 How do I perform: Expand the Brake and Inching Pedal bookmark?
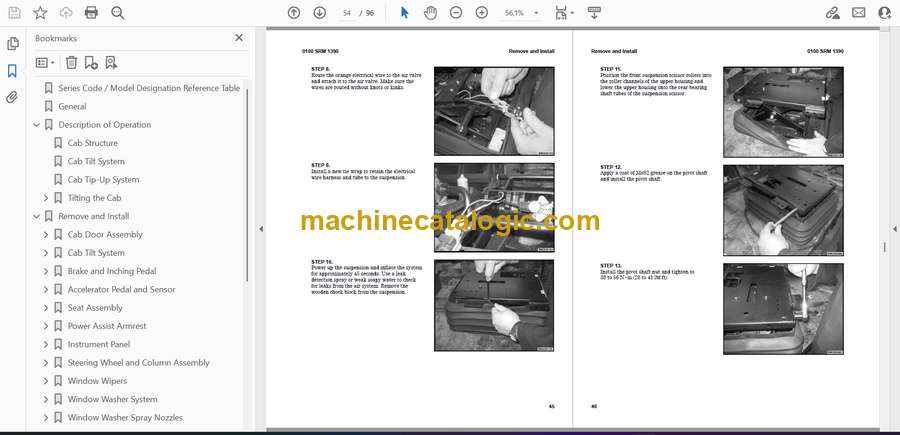coord(46,271)
